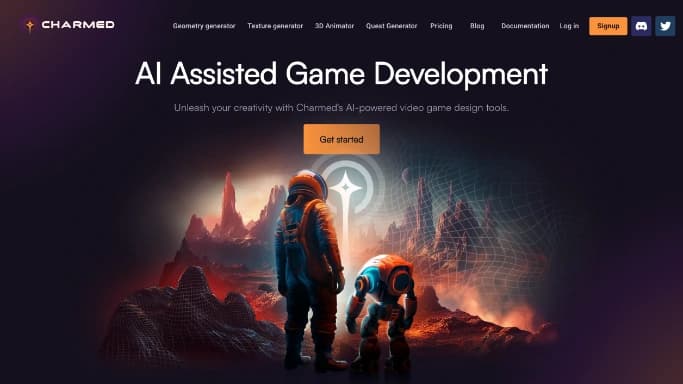
Task: Go to Geometry generator page
Action: point(204,26)
